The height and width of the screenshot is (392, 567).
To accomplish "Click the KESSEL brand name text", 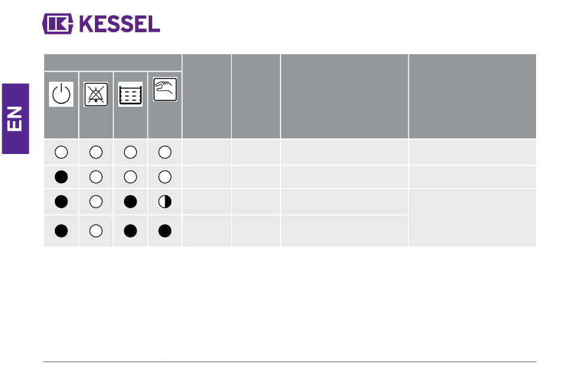I will (x=119, y=24).
